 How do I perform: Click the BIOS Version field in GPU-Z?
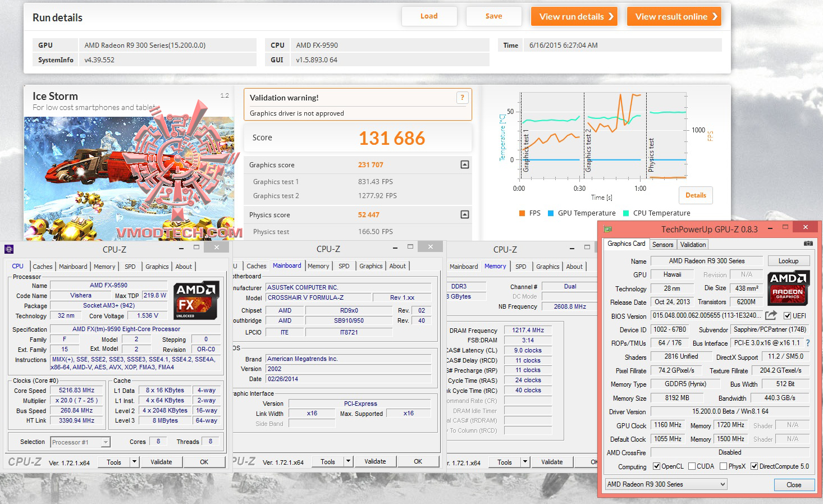point(707,316)
